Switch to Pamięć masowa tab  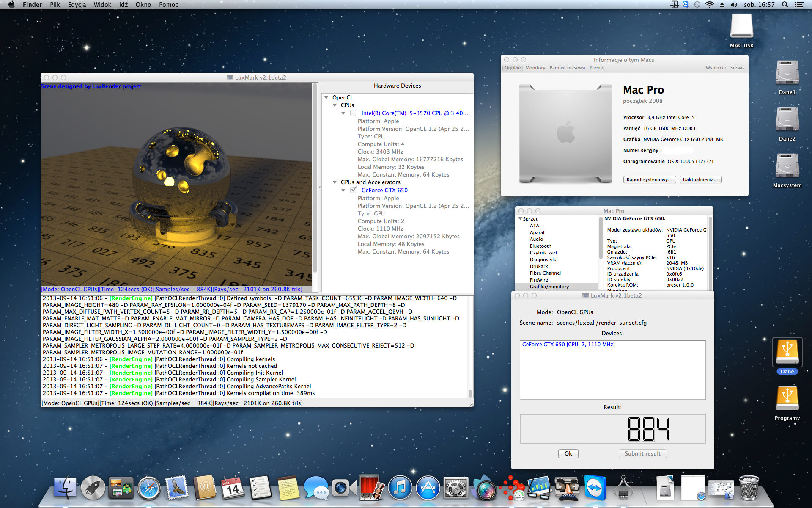coord(568,68)
